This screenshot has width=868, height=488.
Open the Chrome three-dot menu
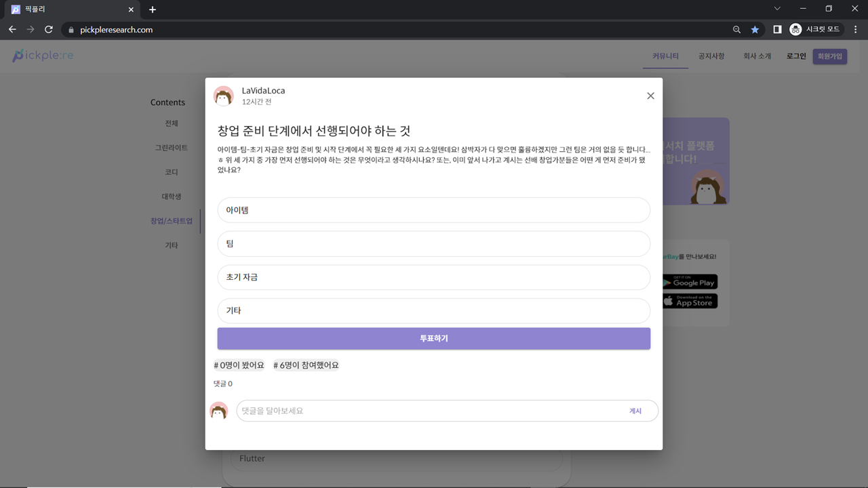(x=855, y=30)
